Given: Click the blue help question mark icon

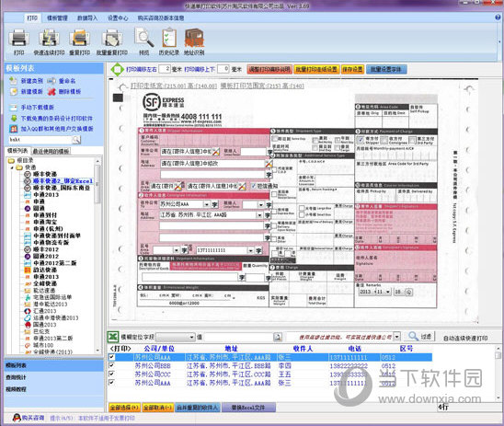Looking at the screenshot, I should (498, 17).
